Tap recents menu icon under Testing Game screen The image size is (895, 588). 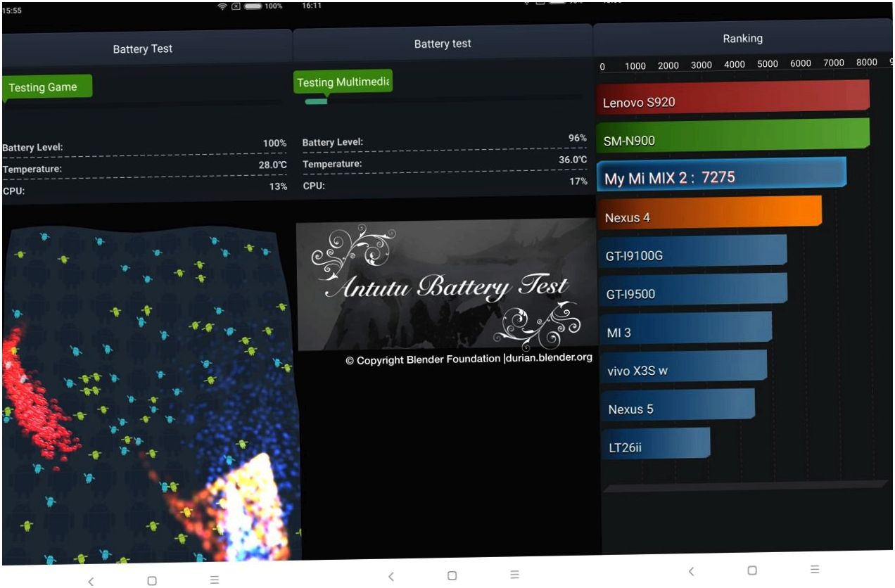[215, 580]
